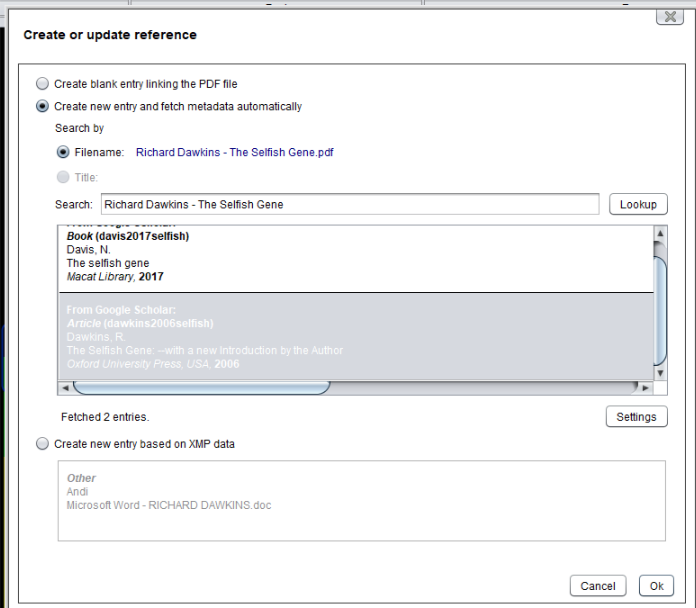Click 'The selfish gene' title line
Screen dimensions: 696x608
pos(108,263)
